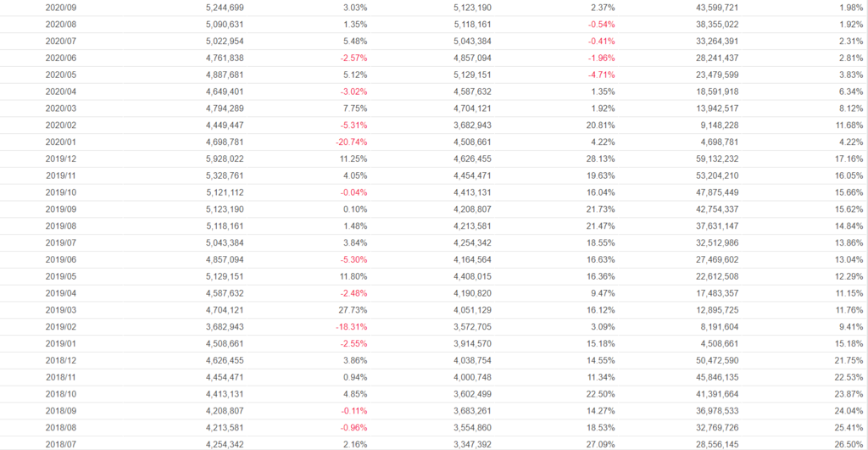Click the cumulative value 59,132,232

[715, 158]
